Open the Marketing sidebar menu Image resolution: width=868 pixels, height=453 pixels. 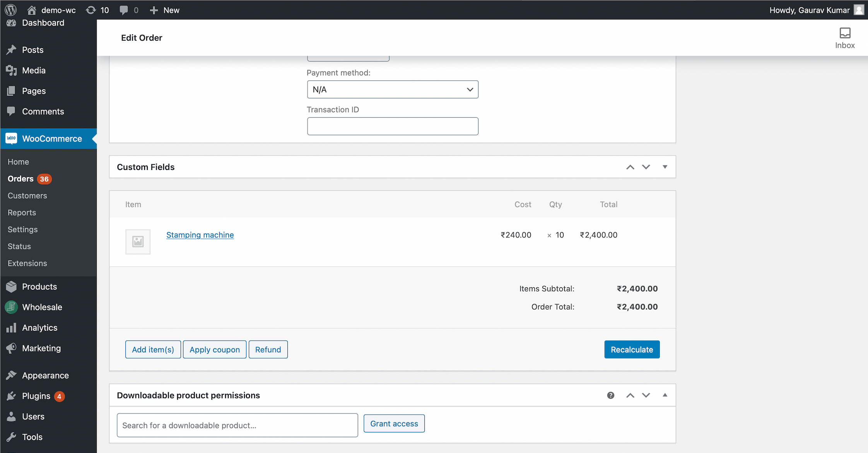coord(41,348)
